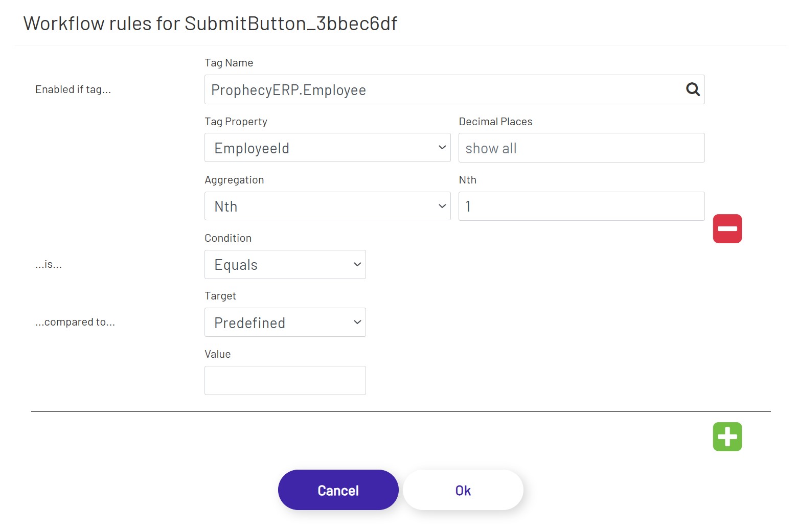The width and height of the screenshot is (798, 532).
Task: Click the empty Value field
Action: pyautogui.click(x=285, y=380)
